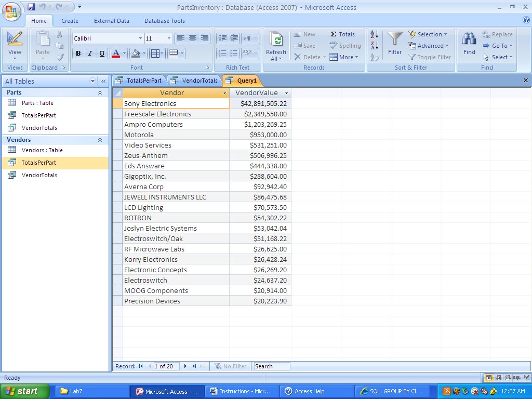
Task: Click the Search box in the record navigator
Action: 272,366
